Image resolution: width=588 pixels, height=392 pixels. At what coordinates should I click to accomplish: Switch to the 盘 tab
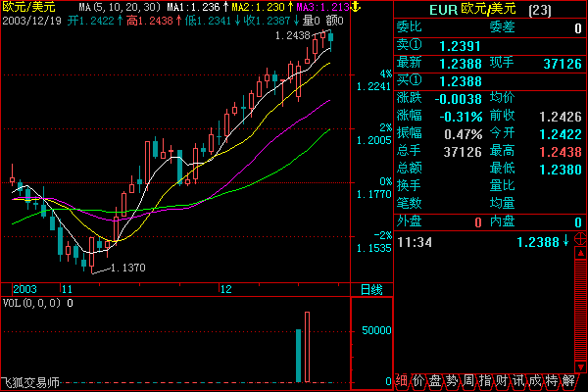click(435, 381)
